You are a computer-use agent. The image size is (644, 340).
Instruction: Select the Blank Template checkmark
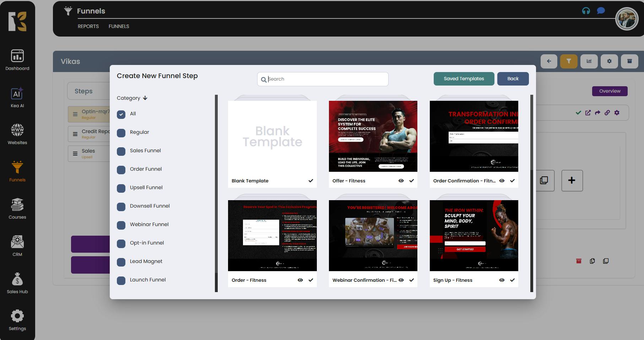coord(310,181)
